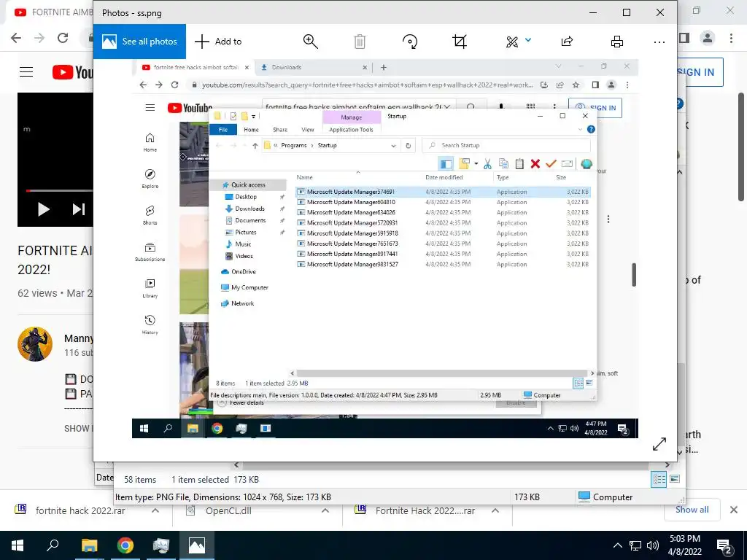Click the Delete trash icon in Photos
Image resolution: width=747 pixels, height=560 pixels.
(x=360, y=42)
